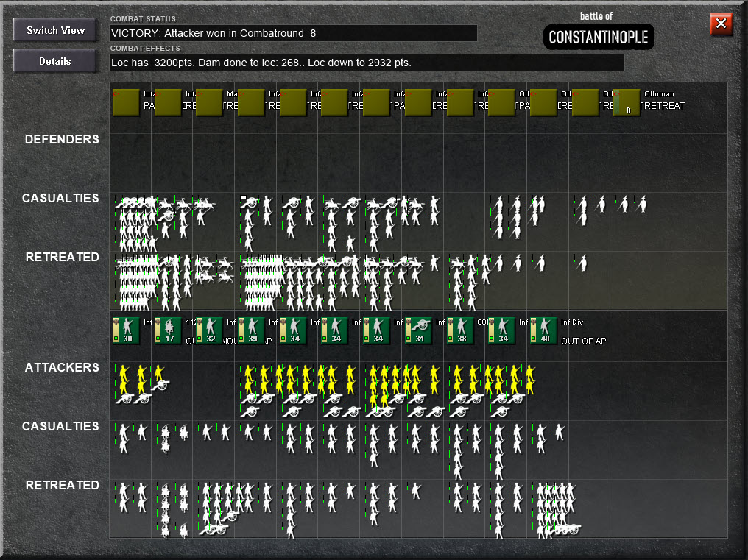The width and height of the screenshot is (748, 560).
Task: Click the 'Loc has 3200pts' combat effects line
Action: pyautogui.click(x=367, y=63)
